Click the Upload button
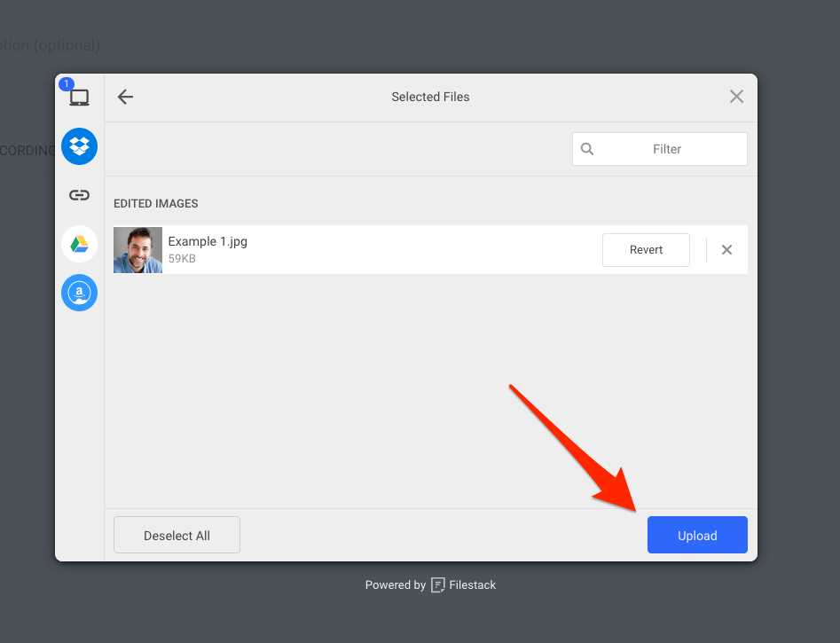The width and height of the screenshot is (840, 643). pyautogui.click(x=697, y=535)
